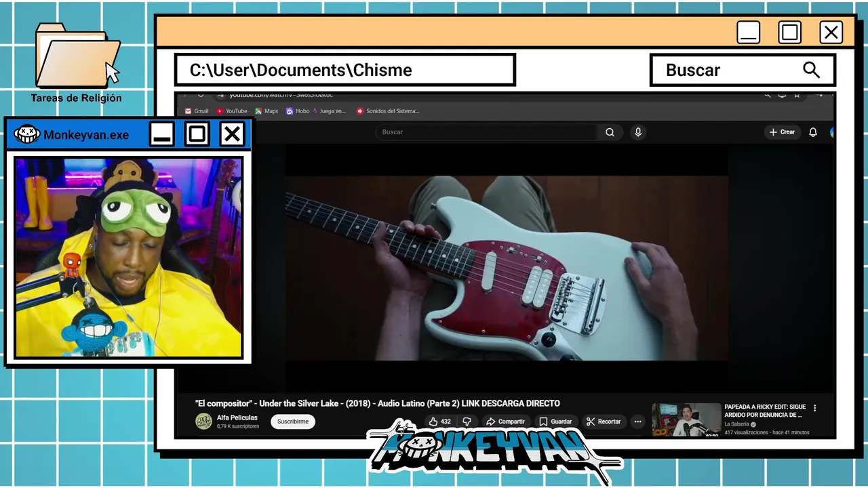Open the Maps bookmark

(x=267, y=111)
